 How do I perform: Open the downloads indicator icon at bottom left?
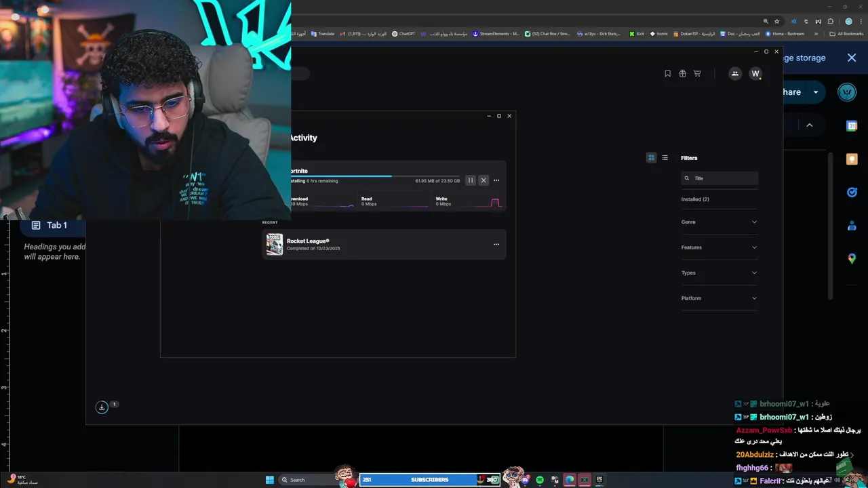102,407
